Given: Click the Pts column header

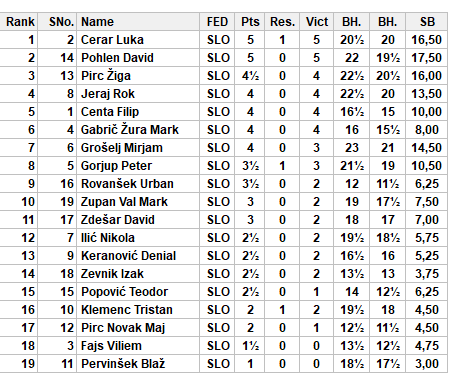Looking at the screenshot, I should 250,22.
